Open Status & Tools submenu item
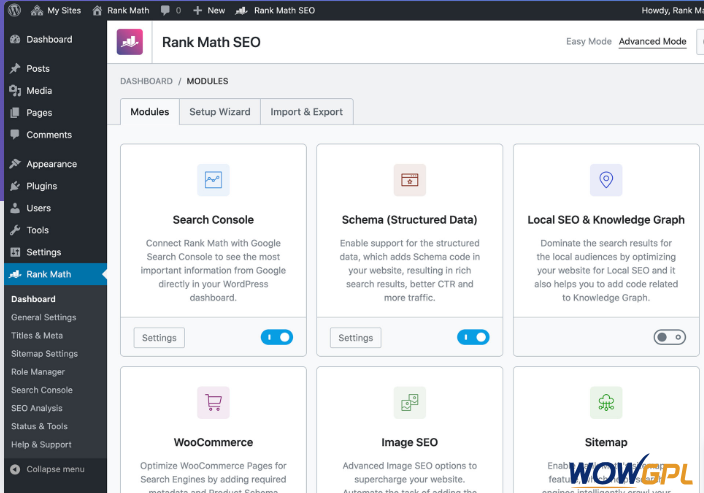Screen dimensions: 704x493 tap(39, 426)
